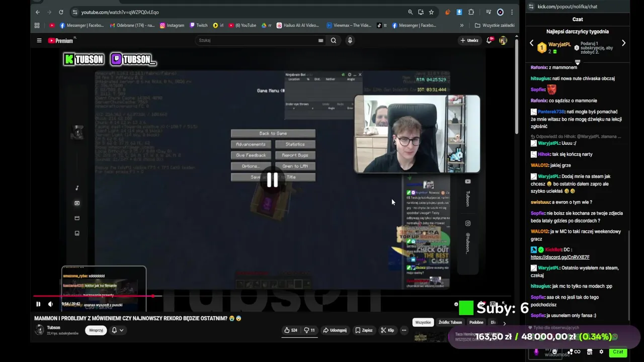Open Tubson channel avatar
Screen dimensions: 644x362
(x=39, y=330)
